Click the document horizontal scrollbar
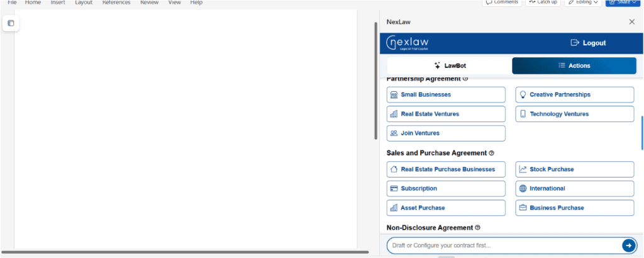Image resolution: width=644 pixels, height=258 pixels. click(x=185, y=252)
